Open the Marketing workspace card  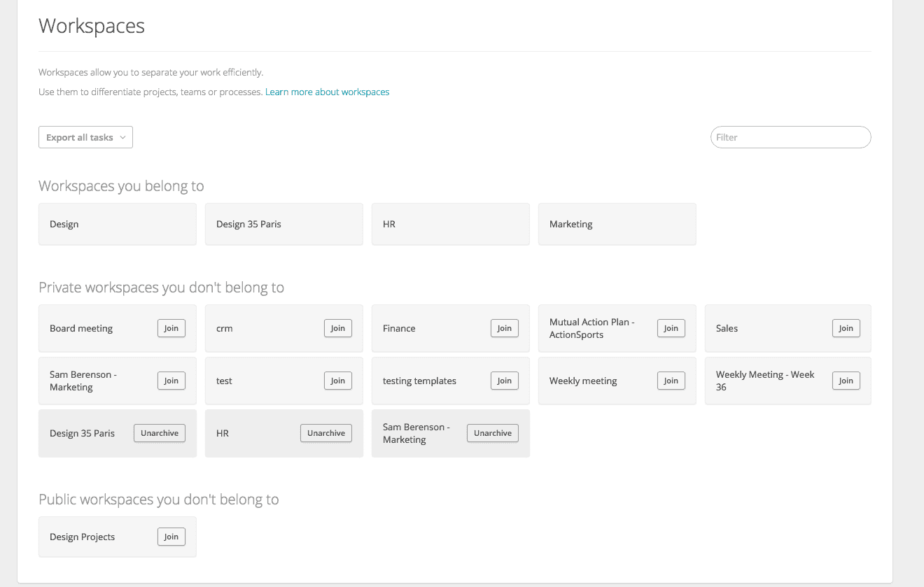617,224
